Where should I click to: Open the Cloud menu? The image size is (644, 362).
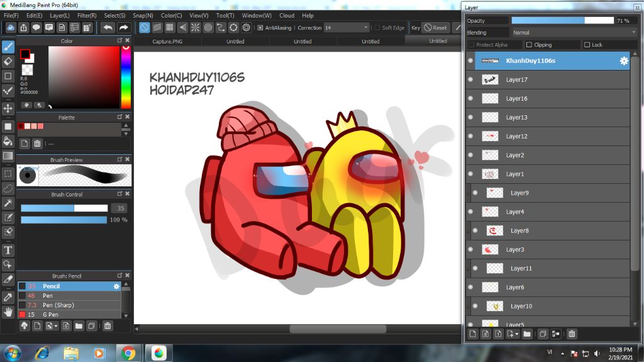(x=287, y=15)
